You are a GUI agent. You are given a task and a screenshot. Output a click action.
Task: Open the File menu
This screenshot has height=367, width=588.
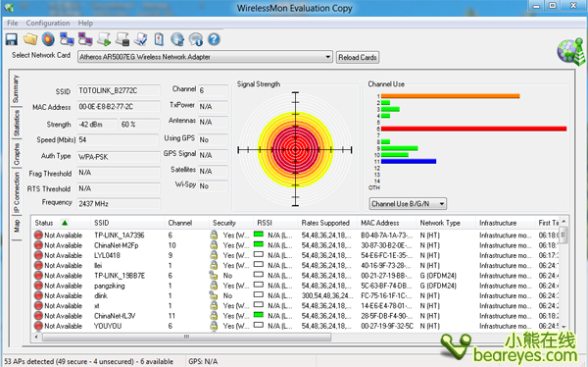click(x=13, y=23)
